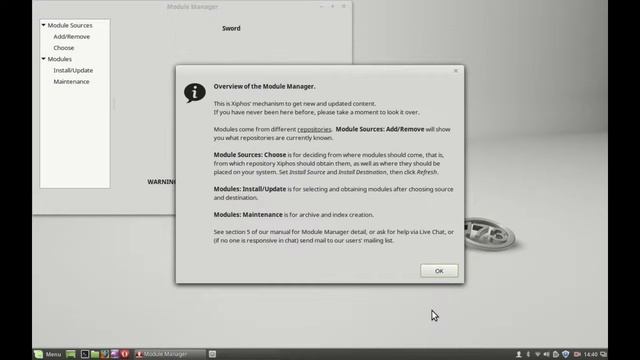Open the Mint Menu button
Screen dimensions: 640x360
pos(48,354)
